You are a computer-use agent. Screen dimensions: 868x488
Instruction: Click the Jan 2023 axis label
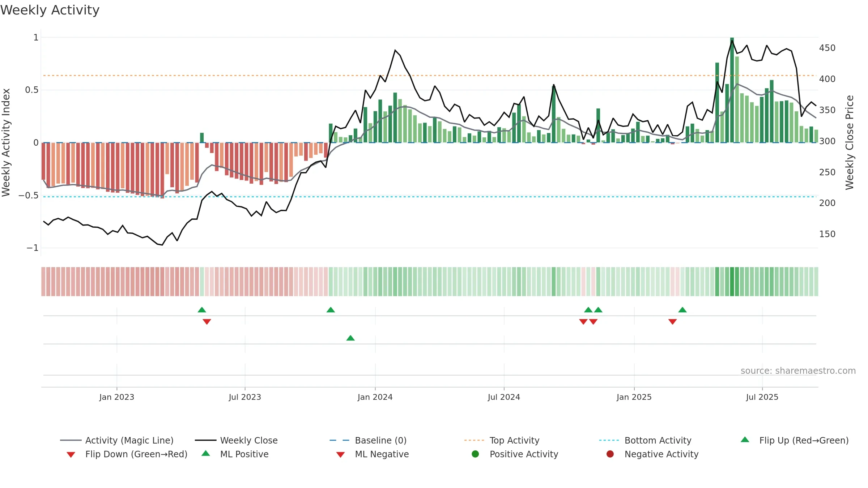(117, 397)
